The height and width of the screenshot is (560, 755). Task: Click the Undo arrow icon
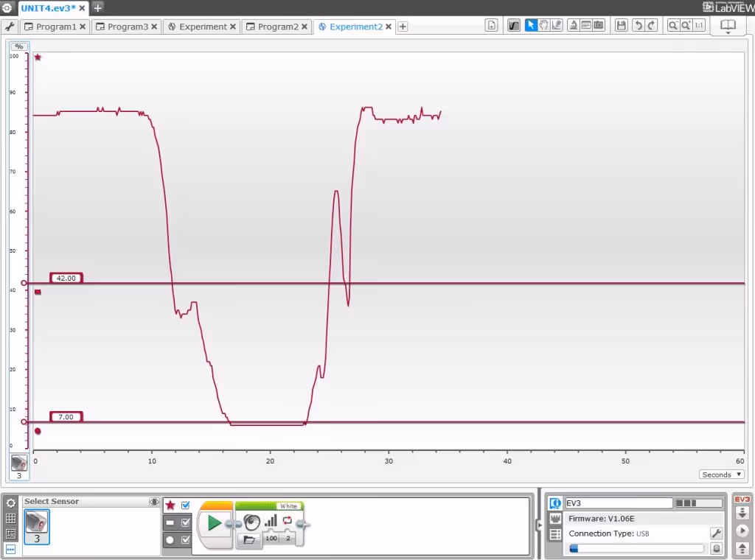(x=639, y=25)
